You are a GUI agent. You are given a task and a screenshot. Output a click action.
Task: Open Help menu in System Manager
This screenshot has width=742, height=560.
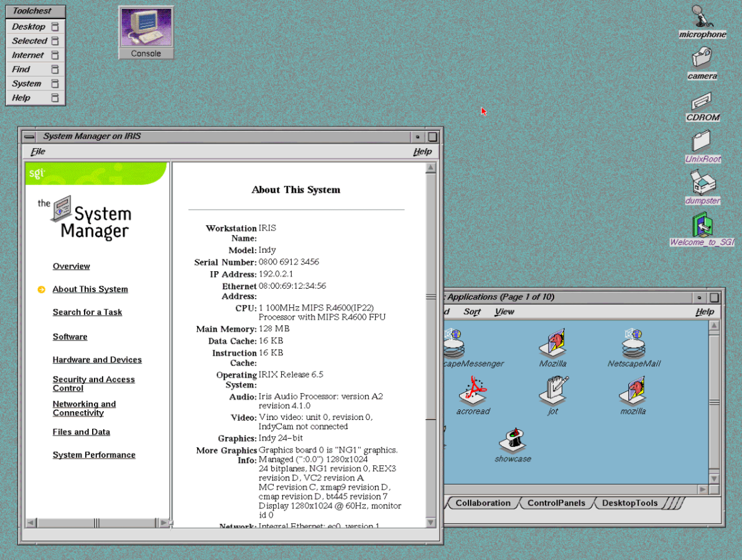click(x=422, y=151)
